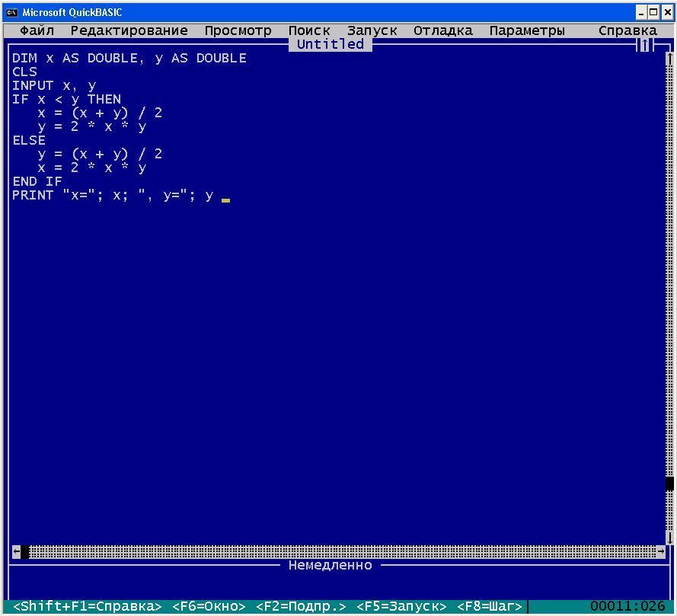Click the cursor position indicator 00011:026
Viewport: 677px width, 616px height.
[628, 607]
